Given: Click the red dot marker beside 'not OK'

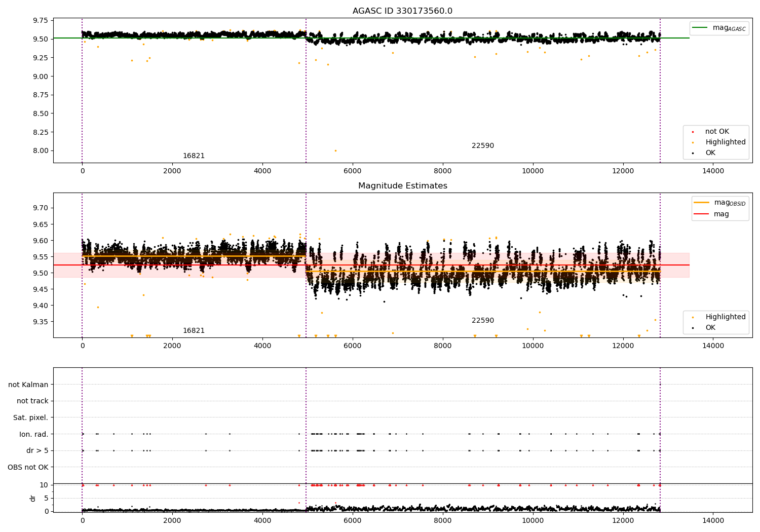Looking at the screenshot, I should click(693, 132).
